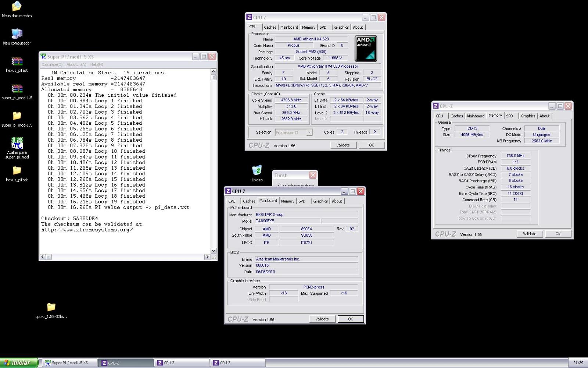Screen dimensions: 588x368
Task: Click the BIOSTAR Group manufacturer field
Action: pyautogui.click(x=306, y=215)
